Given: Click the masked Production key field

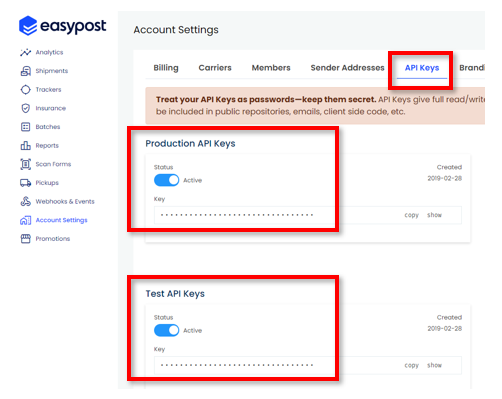Looking at the screenshot, I should tap(308, 215).
